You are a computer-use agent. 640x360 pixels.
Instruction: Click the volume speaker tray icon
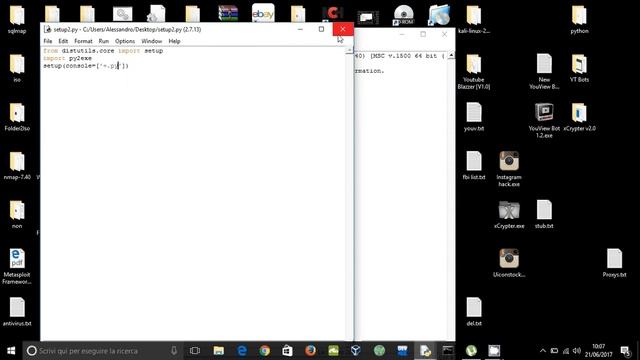576,351
